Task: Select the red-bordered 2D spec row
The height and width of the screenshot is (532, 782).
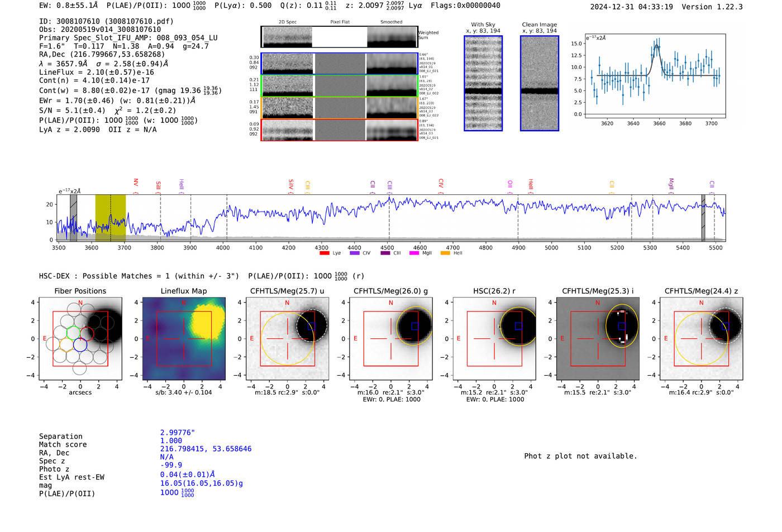Action: pos(339,130)
